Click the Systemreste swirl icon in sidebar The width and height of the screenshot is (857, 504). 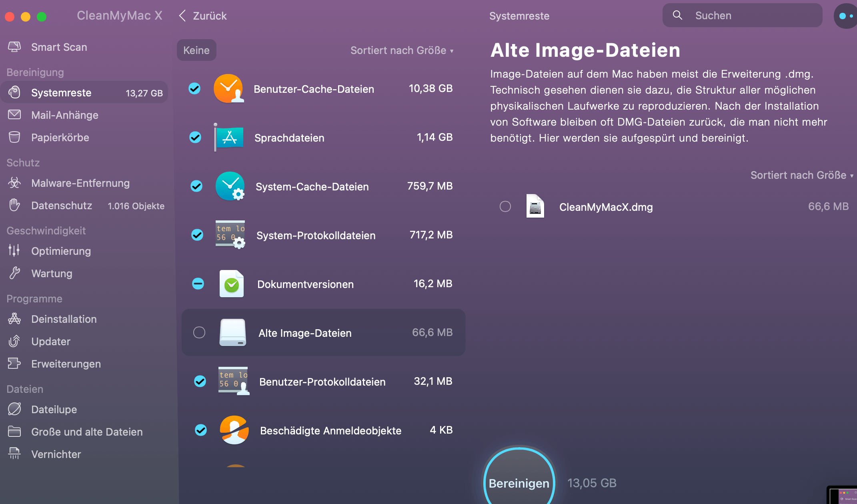click(14, 92)
